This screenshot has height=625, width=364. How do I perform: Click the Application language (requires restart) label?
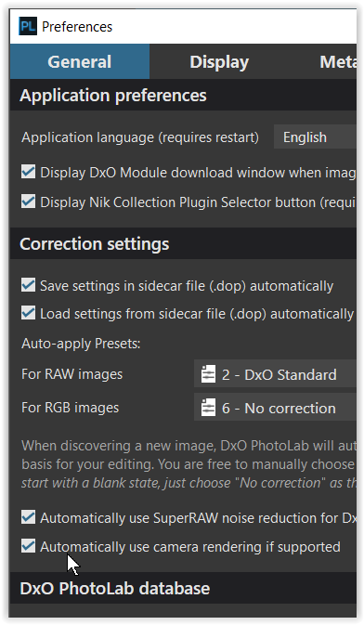[x=140, y=137]
